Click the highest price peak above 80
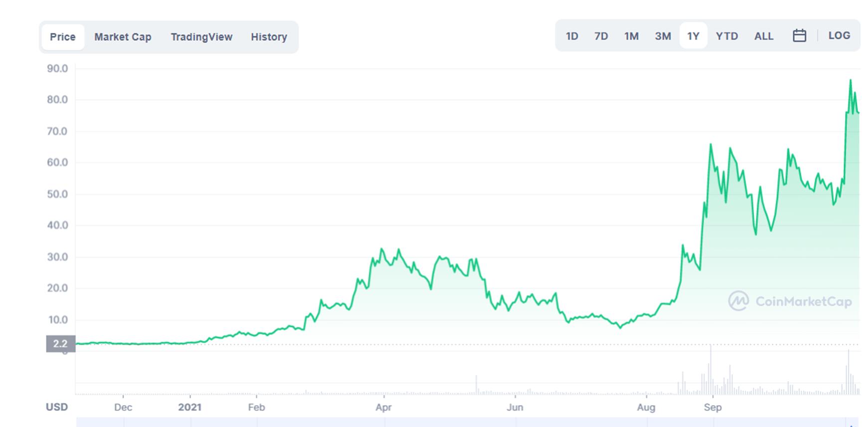This screenshot has height=427, width=868. point(851,80)
